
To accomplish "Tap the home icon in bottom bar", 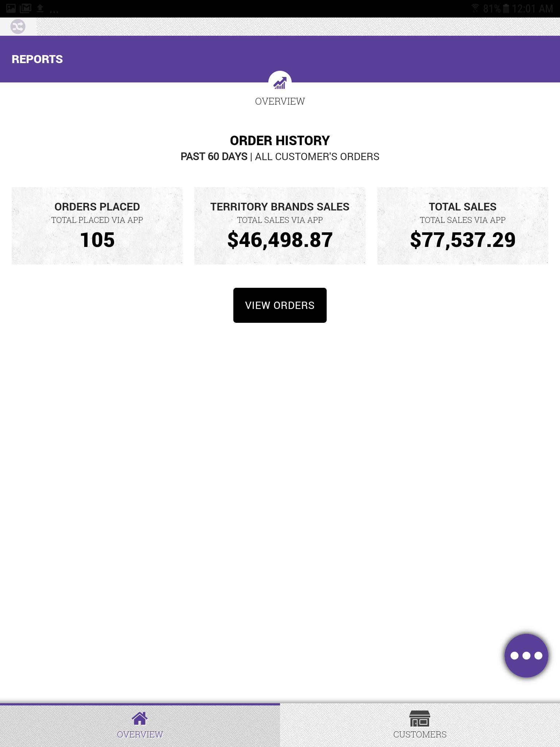I will pyautogui.click(x=140, y=719).
